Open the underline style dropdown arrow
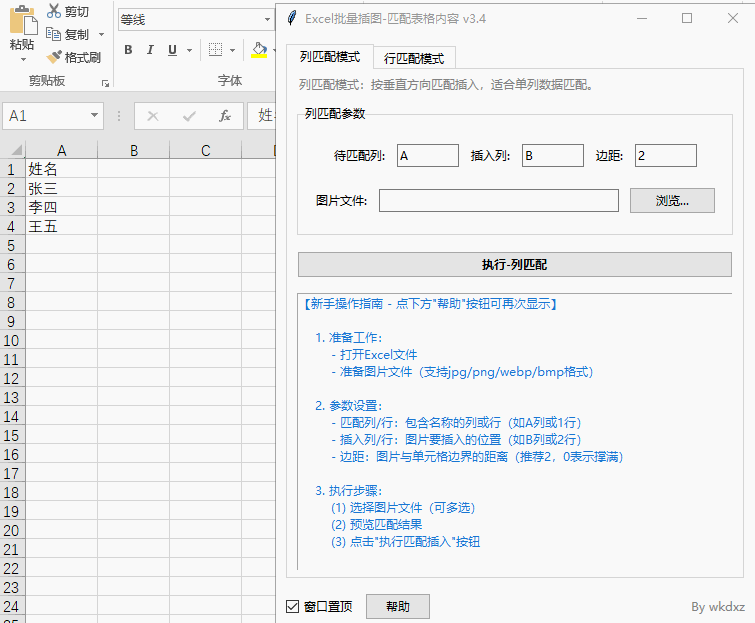Viewport: 755px width, 623px height. (189, 50)
